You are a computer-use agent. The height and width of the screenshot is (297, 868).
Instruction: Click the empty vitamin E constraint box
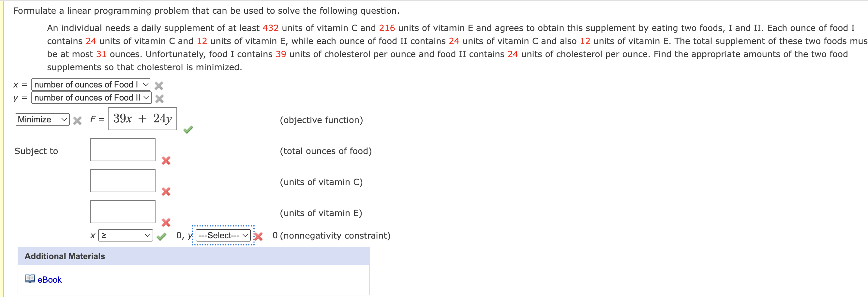point(123,211)
